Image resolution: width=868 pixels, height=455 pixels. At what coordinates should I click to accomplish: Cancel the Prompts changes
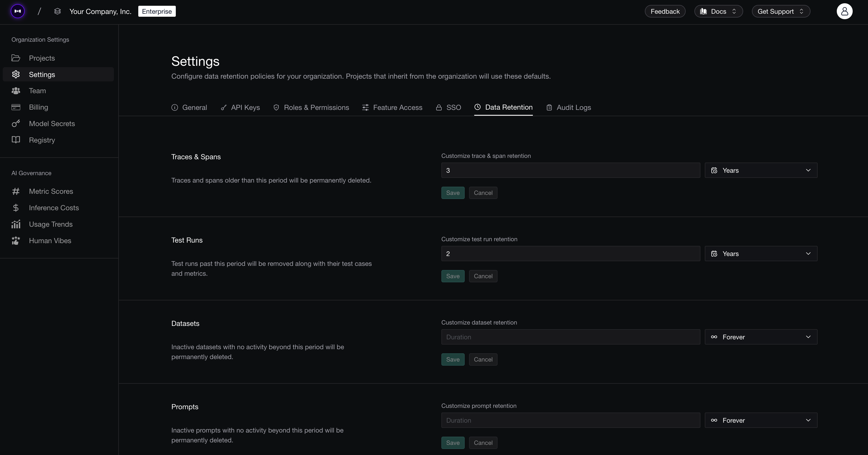click(483, 443)
